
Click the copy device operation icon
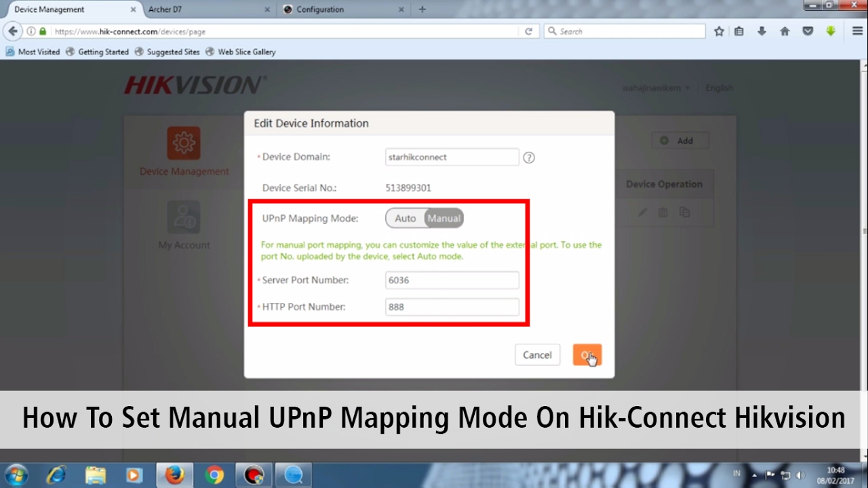click(x=684, y=212)
